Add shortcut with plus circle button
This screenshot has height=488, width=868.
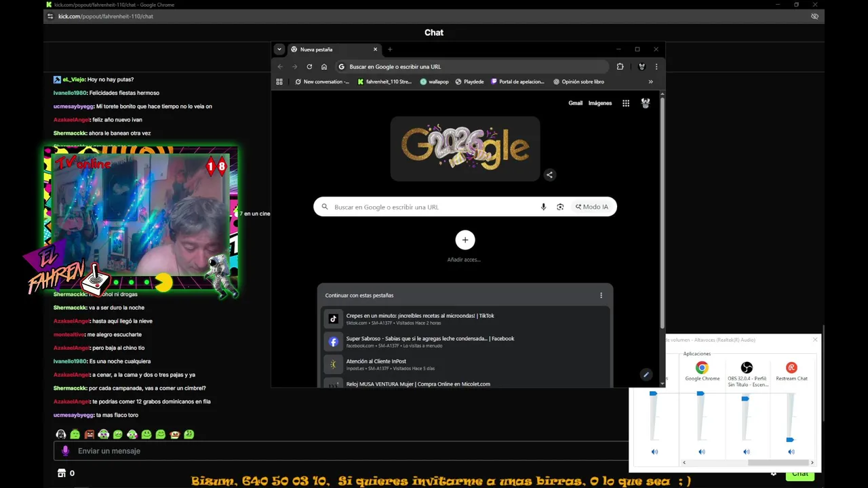pyautogui.click(x=465, y=240)
